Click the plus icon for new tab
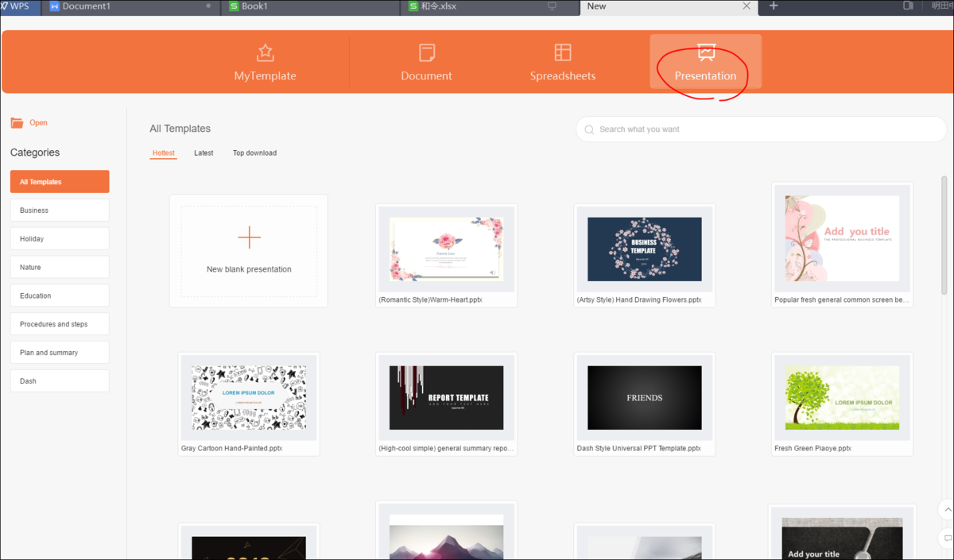This screenshot has height=560, width=954. (773, 6)
